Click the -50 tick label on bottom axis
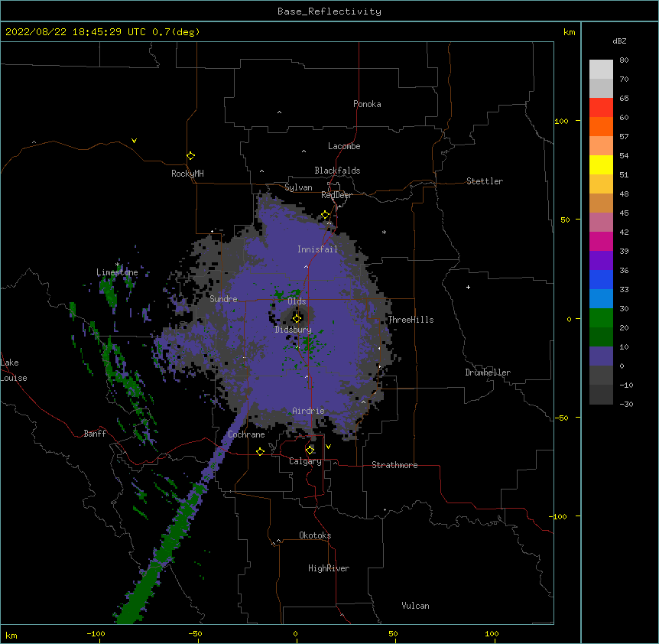Viewport: 659px width, 644px height. coord(195,634)
